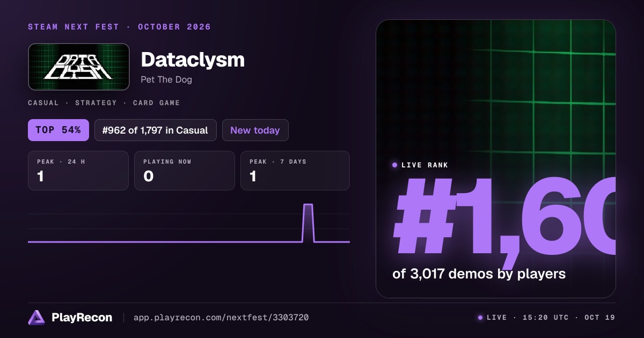Select the Peak 24 H stat card
Image resolution: width=644 pixels, height=338 pixels.
point(78,171)
